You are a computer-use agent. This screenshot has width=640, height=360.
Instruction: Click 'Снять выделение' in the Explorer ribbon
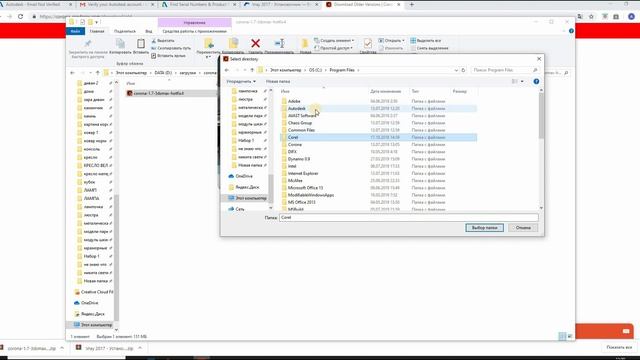[429, 48]
